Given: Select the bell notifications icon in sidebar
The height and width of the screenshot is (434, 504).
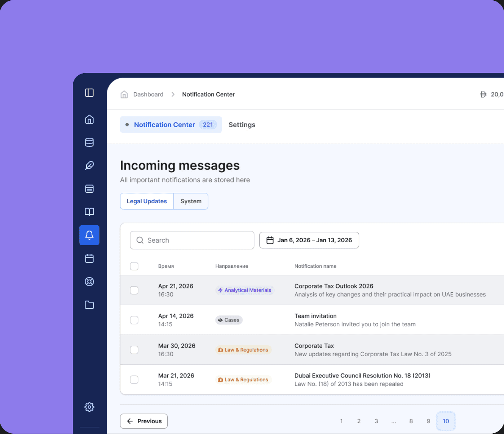Looking at the screenshot, I should pos(89,235).
